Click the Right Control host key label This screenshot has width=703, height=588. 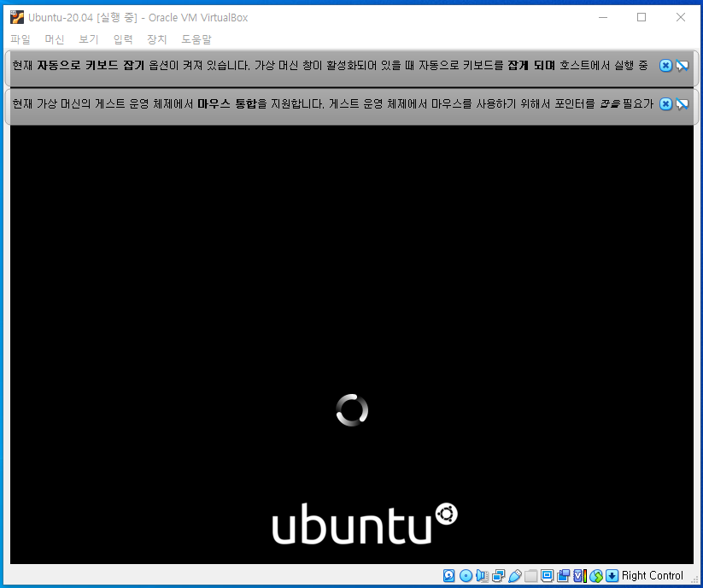point(653,575)
